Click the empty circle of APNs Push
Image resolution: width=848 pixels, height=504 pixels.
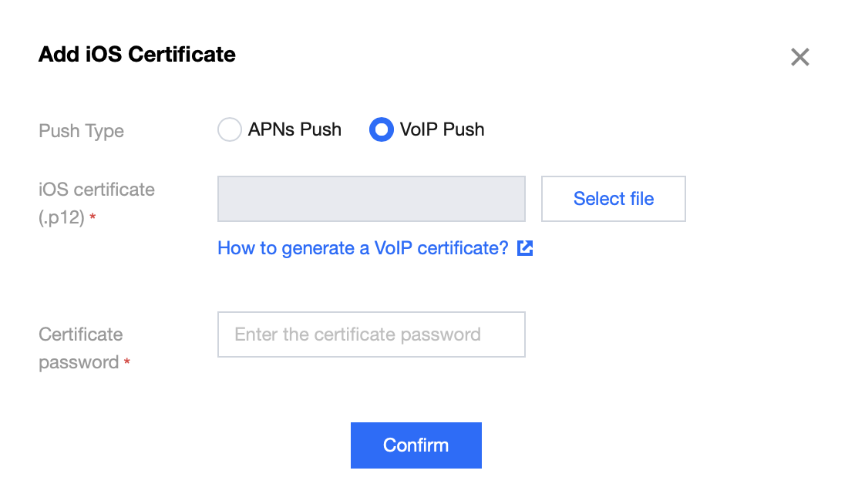click(x=229, y=129)
